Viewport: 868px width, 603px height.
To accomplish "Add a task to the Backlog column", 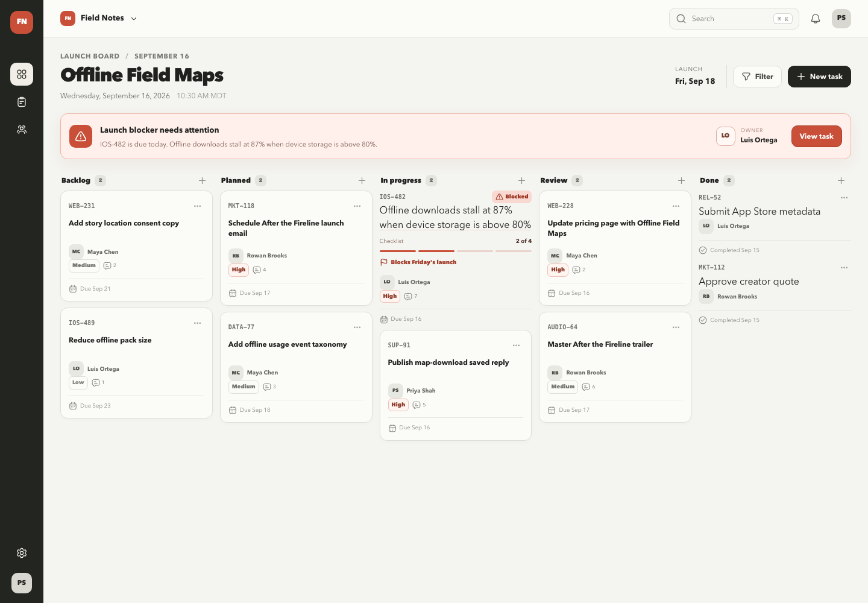I will [x=203, y=180].
